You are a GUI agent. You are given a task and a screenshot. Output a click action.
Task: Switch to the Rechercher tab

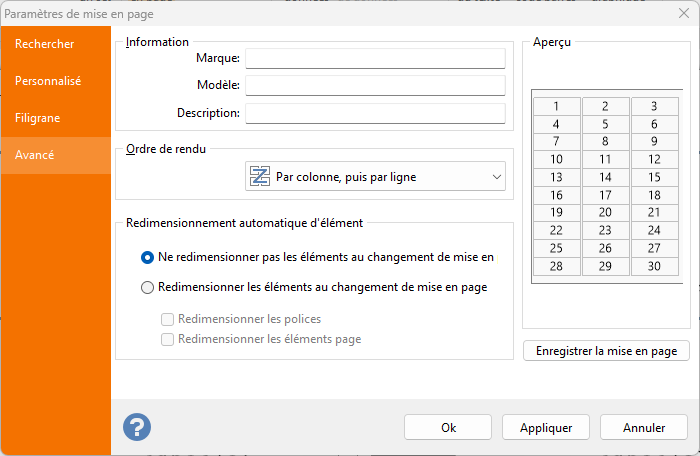(x=57, y=44)
